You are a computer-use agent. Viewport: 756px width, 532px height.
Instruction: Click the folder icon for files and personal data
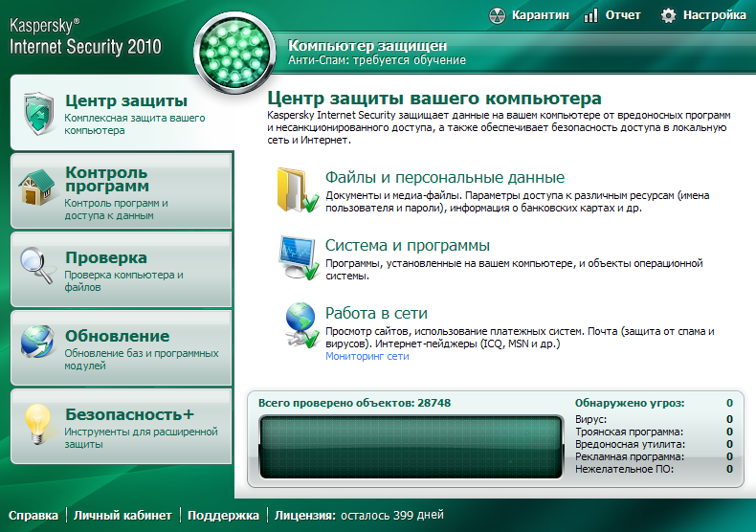(298, 189)
